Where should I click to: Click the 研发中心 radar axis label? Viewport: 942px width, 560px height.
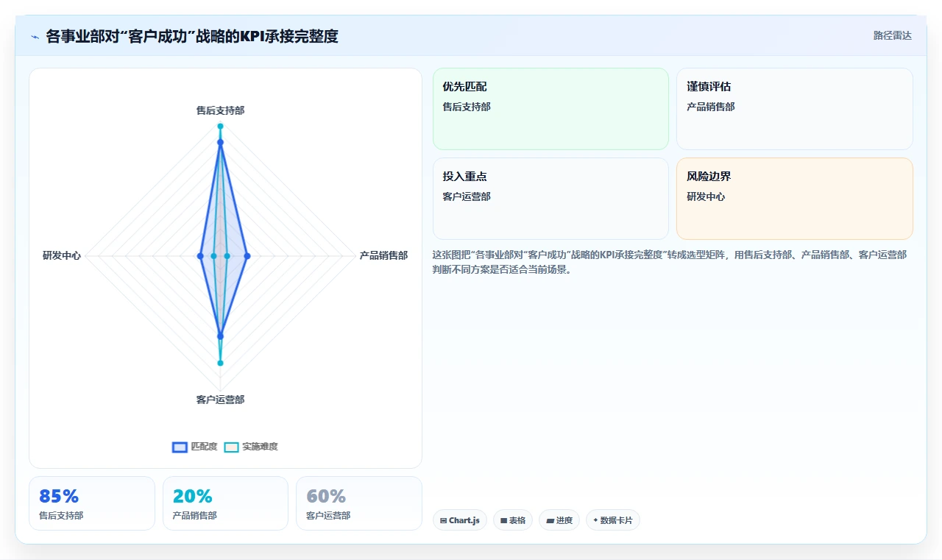tap(62, 255)
